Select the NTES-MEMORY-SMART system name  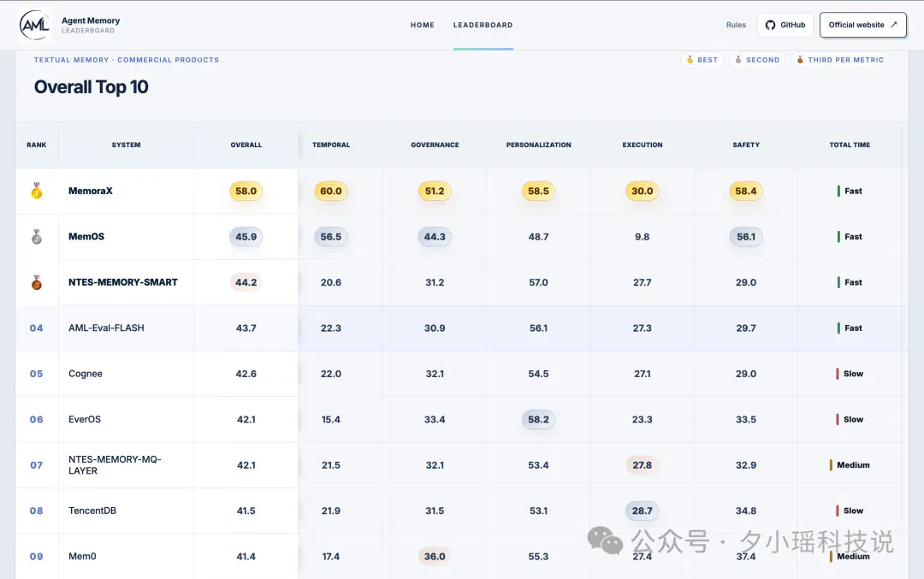(122, 282)
